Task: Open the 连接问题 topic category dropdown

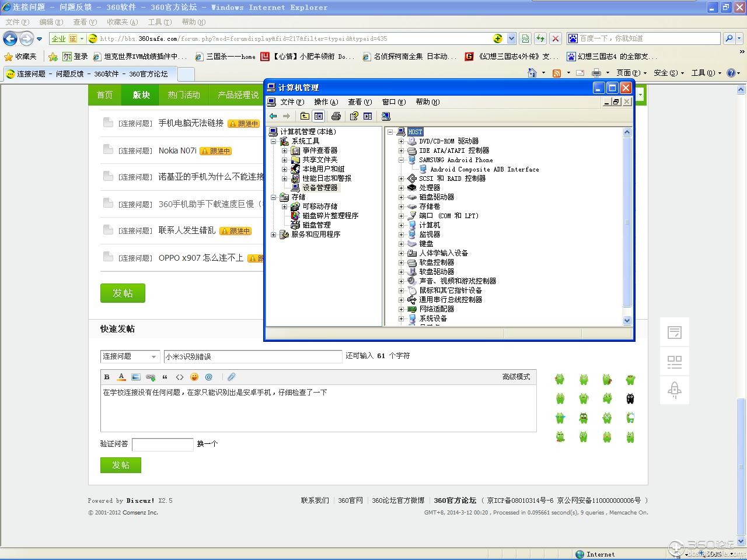Action: pyautogui.click(x=130, y=356)
